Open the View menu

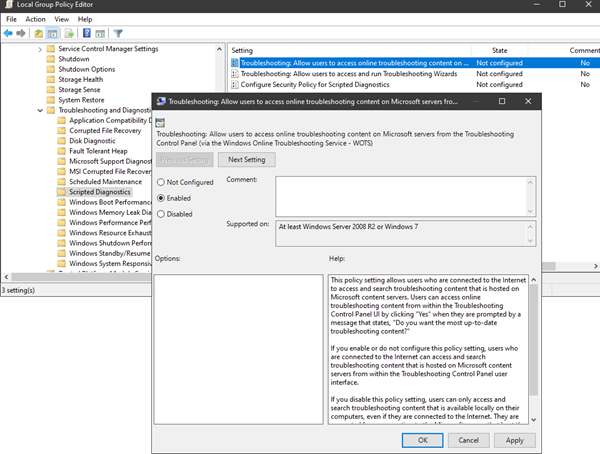(61, 19)
